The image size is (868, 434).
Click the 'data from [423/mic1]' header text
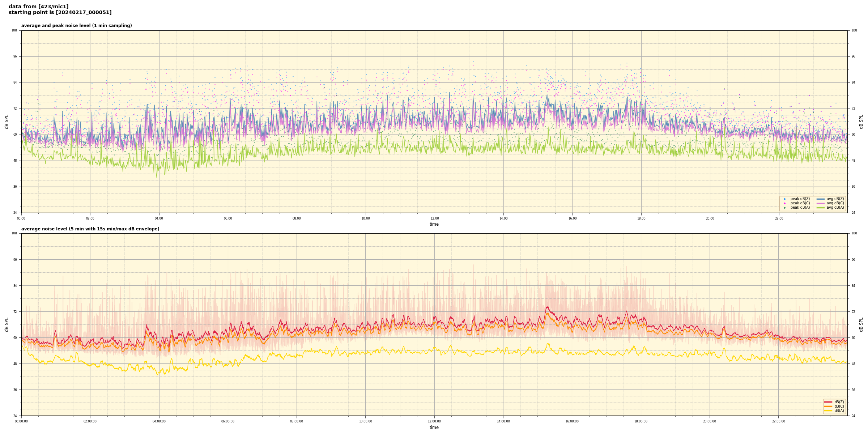38,7
